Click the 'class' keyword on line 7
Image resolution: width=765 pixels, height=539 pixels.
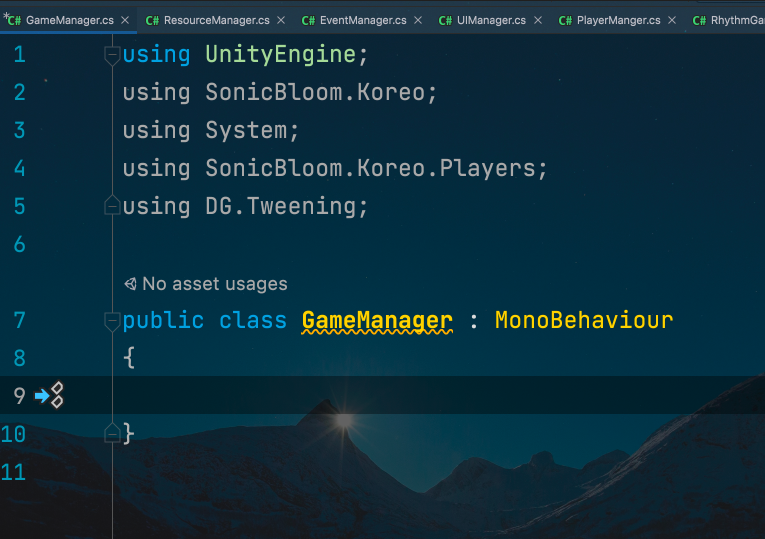pos(253,321)
